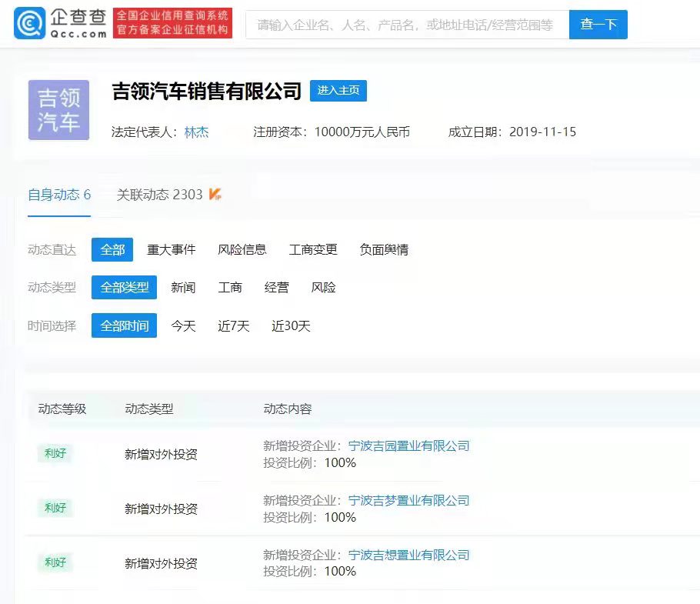
Task: Select 全部 in 动态直达 filter
Action: [112, 249]
